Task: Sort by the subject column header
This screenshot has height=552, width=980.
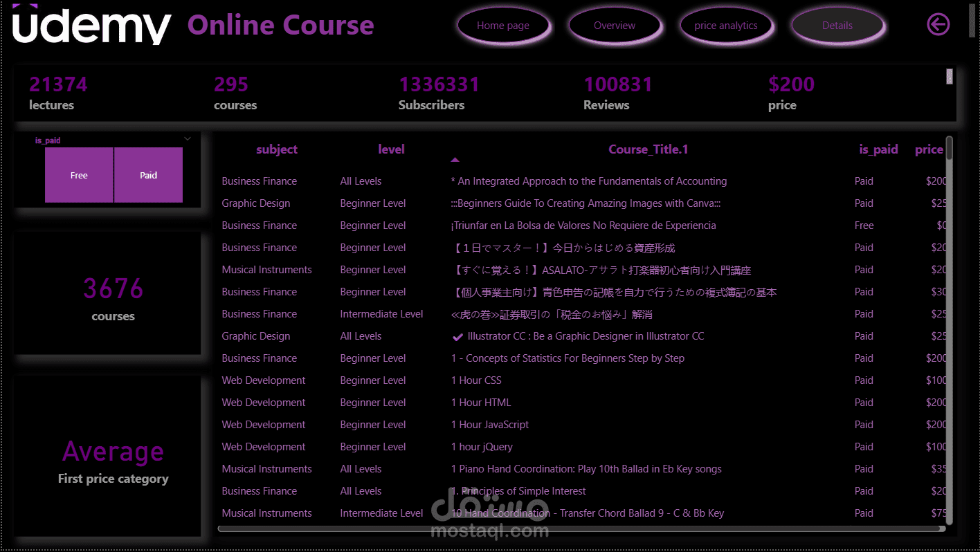Action: [277, 149]
